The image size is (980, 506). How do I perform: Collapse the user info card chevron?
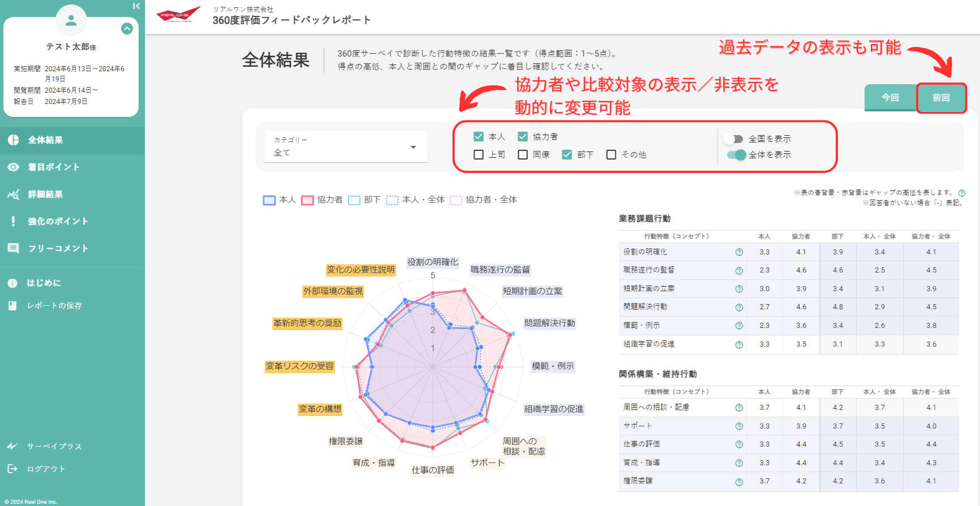(x=127, y=29)
